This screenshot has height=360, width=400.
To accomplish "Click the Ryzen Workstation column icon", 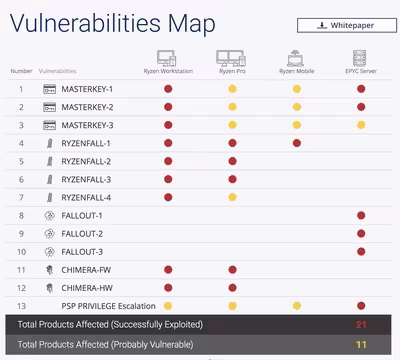I will (x=166, y=58).
